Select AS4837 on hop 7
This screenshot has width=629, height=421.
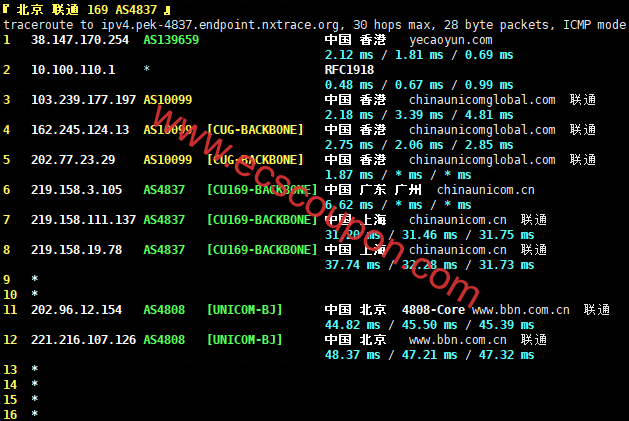(164, 220)
